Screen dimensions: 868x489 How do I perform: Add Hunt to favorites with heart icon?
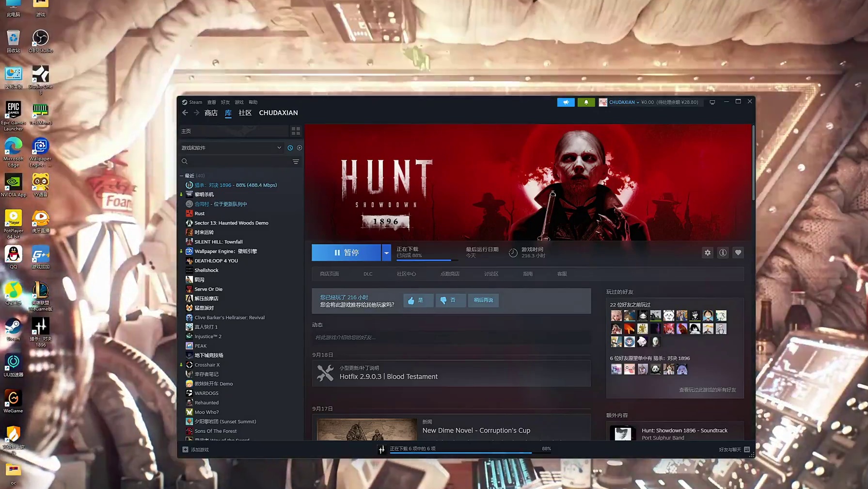[738, 253]
